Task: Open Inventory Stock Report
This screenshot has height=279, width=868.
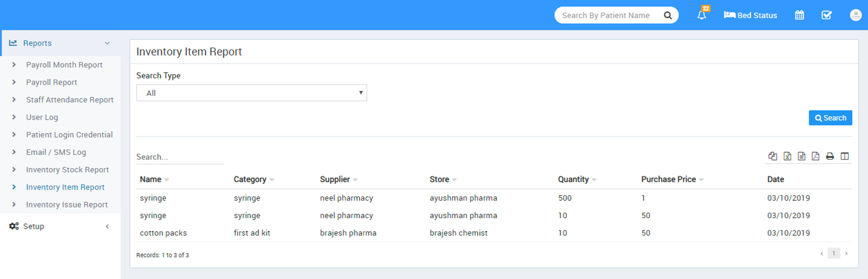Action: click(67, 170)
